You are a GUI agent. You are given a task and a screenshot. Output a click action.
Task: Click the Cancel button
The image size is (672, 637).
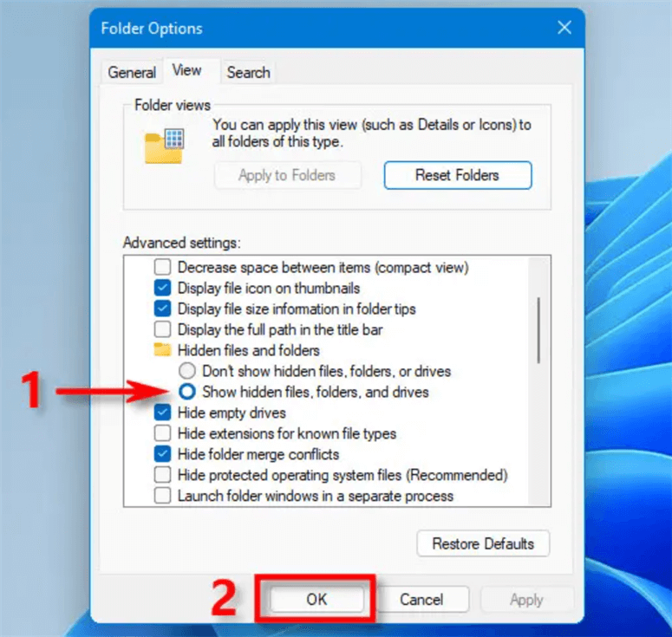pos(421,599)
